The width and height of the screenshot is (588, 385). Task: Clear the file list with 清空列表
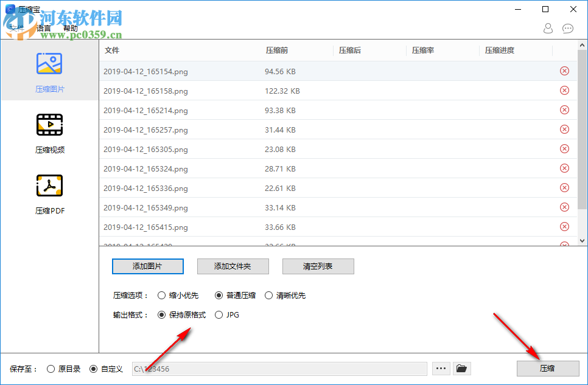coord(318,266)
